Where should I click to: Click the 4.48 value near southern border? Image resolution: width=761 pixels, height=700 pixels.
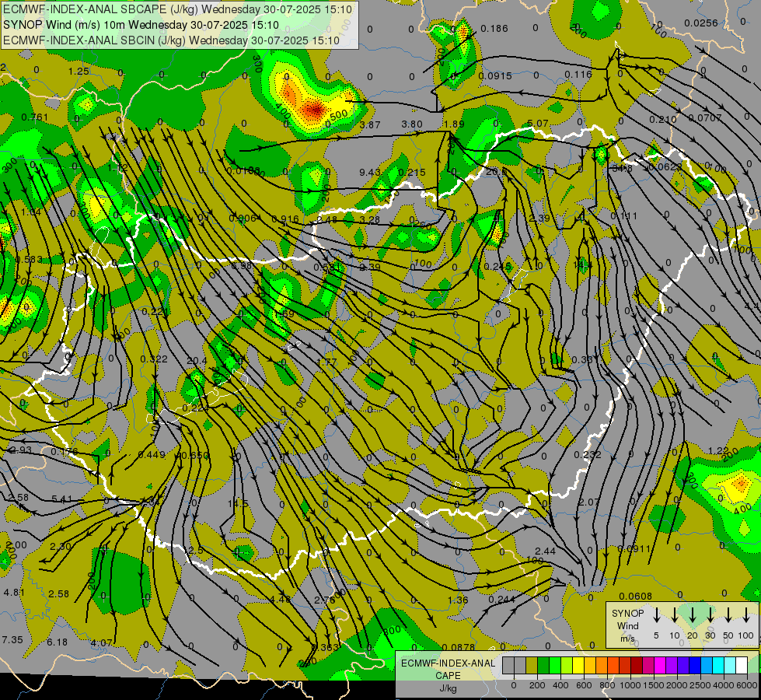pos(281,599)
